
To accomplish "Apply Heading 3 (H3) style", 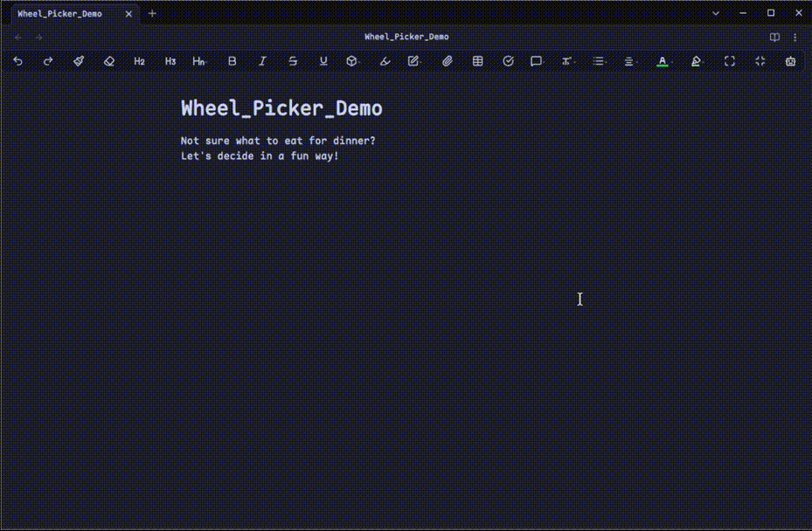I will point(170,61).
